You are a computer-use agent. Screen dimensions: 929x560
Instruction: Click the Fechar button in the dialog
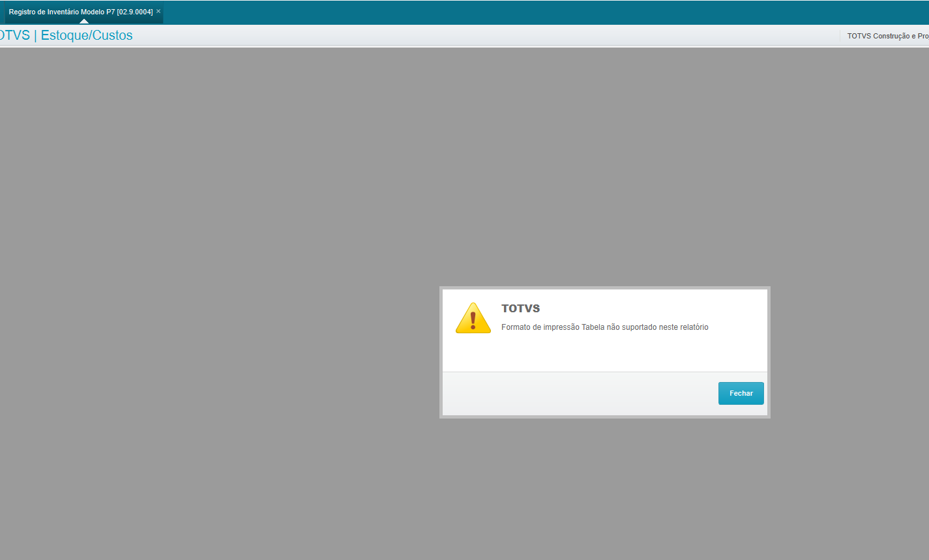click(741, 393)
